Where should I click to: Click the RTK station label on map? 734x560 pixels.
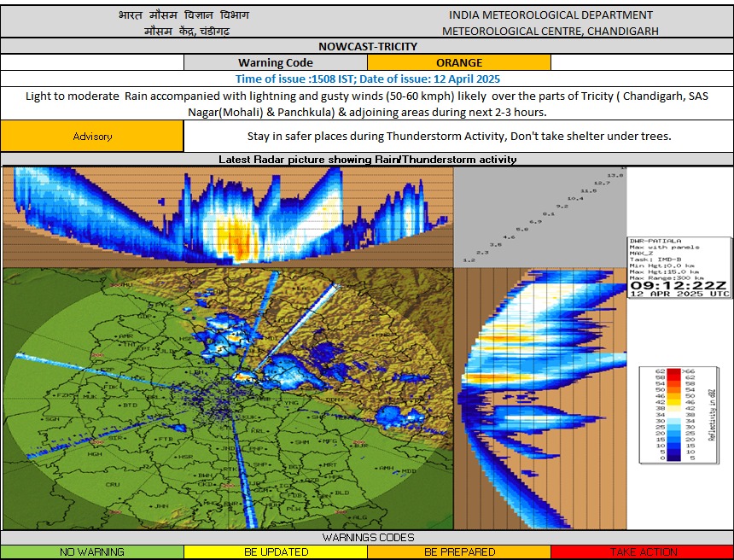[x=230, y=469]
